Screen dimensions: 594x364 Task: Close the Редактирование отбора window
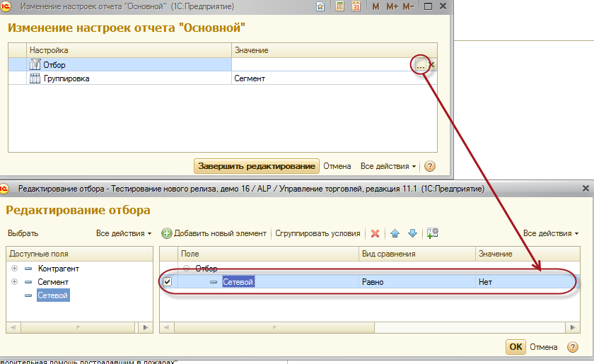click(x=586, y=188)
